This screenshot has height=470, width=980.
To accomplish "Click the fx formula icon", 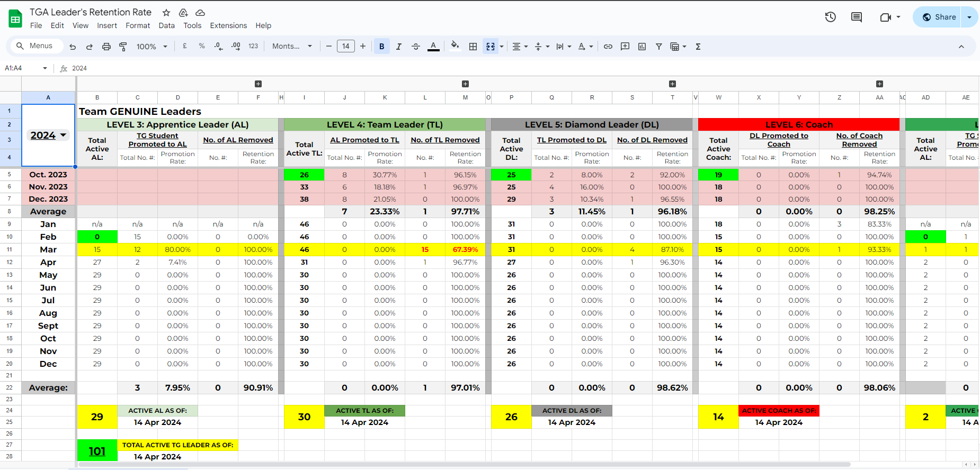I will (x=64, y=68).
